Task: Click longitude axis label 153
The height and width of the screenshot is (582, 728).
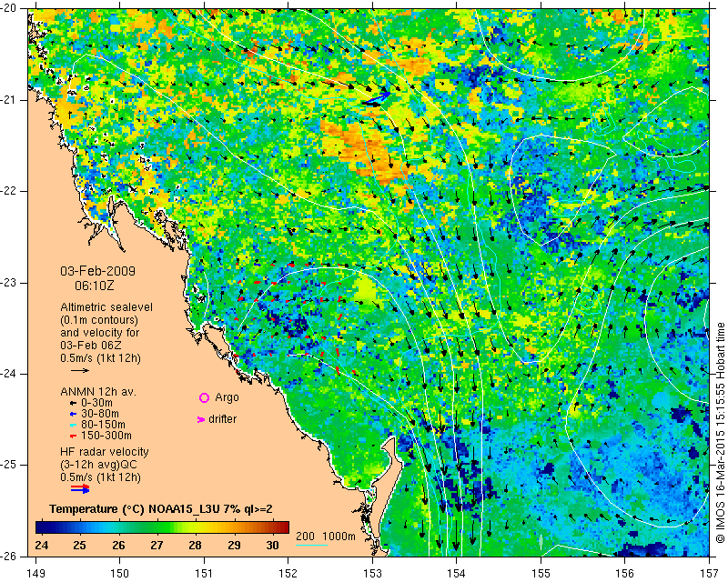Action: coord(372,574)
